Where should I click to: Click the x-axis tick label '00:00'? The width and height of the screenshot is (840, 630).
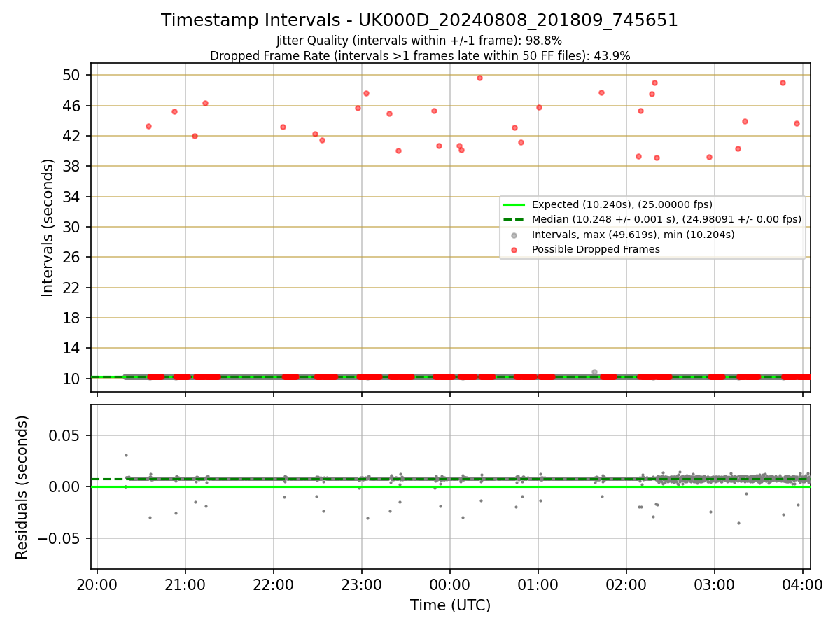click(x=450, y=584)
